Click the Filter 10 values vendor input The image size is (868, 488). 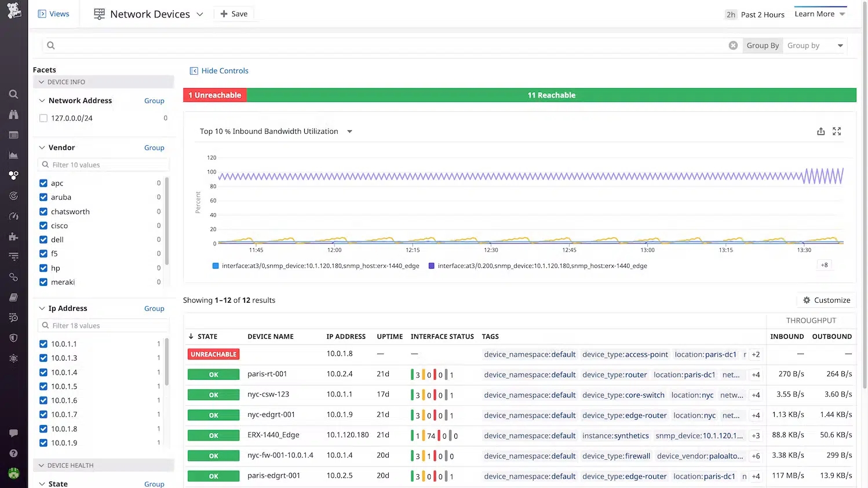[x=104, y=165]
